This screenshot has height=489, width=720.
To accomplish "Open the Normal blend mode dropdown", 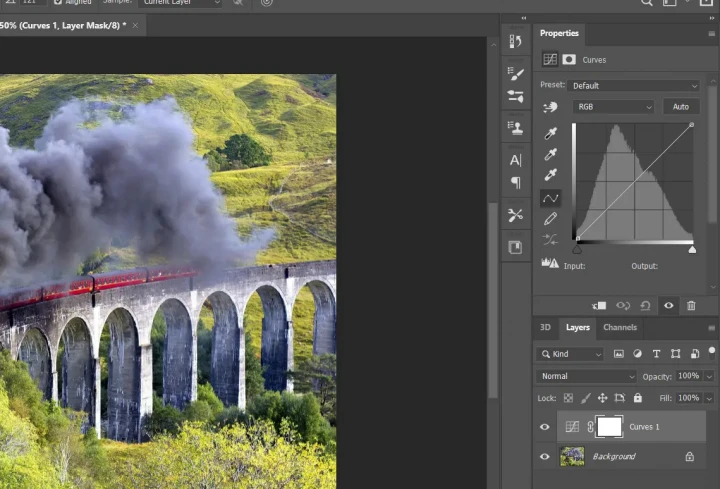I will 586,377.
